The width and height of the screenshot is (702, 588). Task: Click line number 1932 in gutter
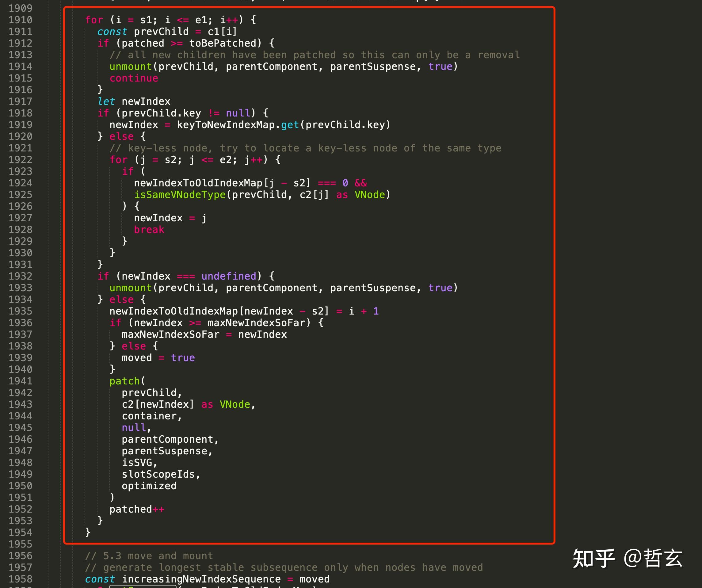coord(21,276)
